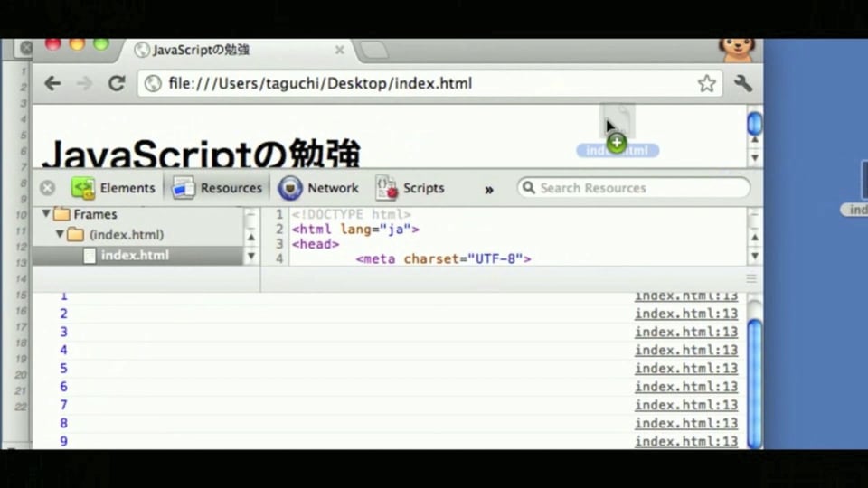Close developer tools with the round X
Image resolution: width=868 pixels, height=488 pixels.
point(48,188)
